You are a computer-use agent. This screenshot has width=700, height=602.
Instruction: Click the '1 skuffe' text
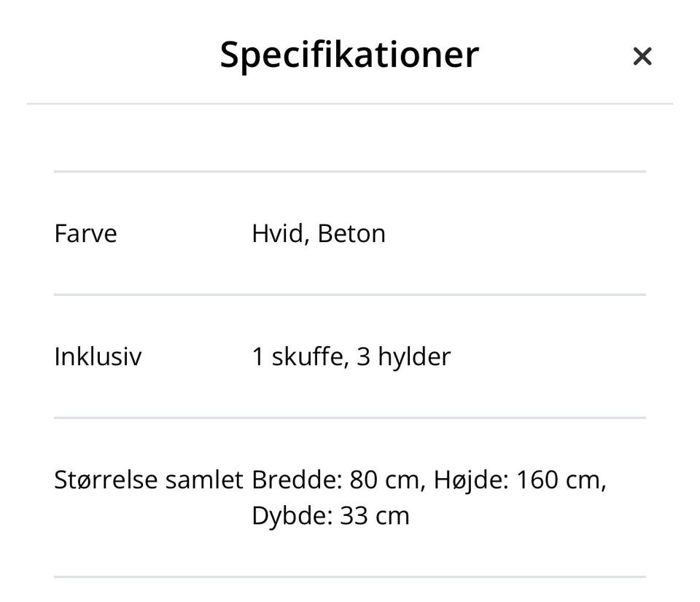(x=298, y=357)
